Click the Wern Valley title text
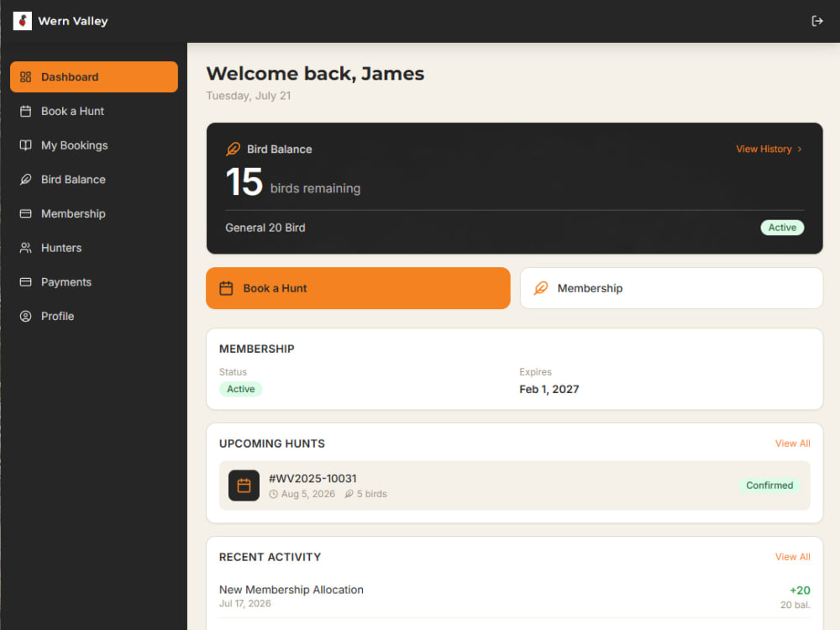840x630 pixels. tap(73, 21)
